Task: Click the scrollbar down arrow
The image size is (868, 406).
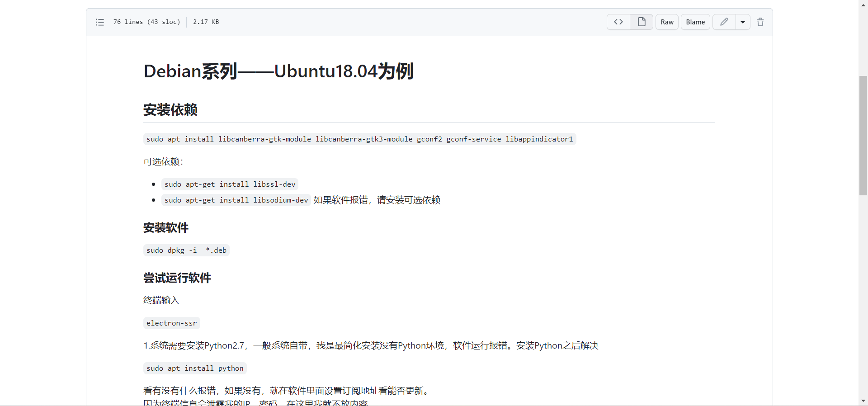Action: click(863, 401)
